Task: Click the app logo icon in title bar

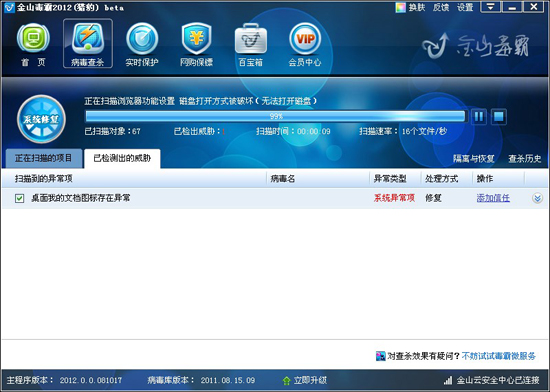Action: (x=9, y=7)
